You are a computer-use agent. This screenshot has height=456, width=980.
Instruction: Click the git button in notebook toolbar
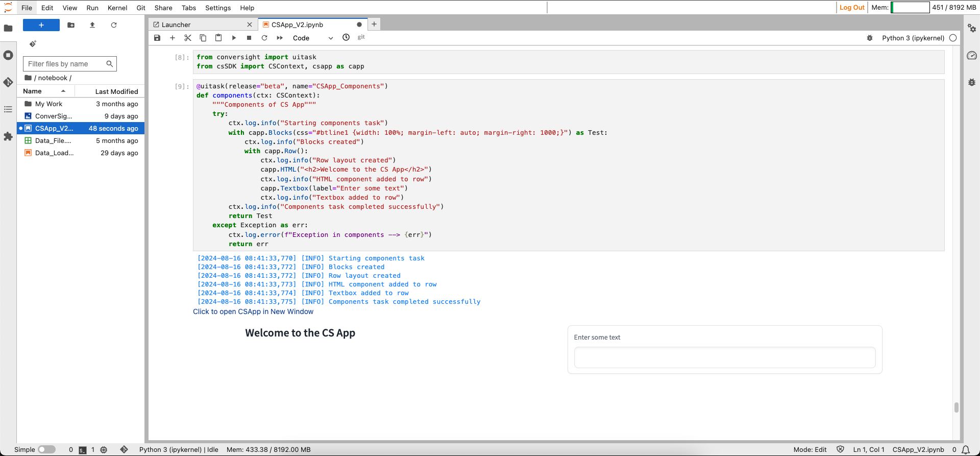[x=361, y=37]
